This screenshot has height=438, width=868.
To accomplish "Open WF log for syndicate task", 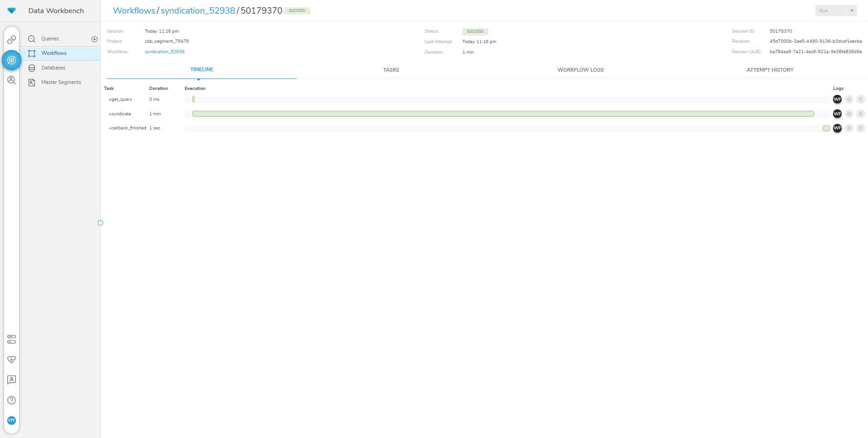I will 837,114.
